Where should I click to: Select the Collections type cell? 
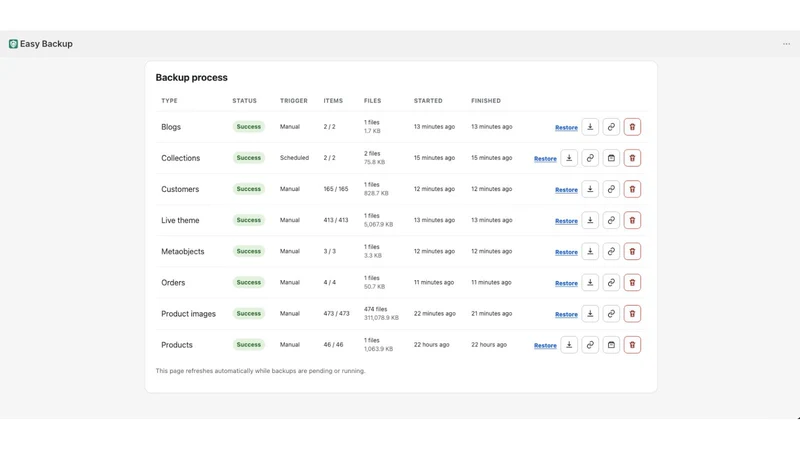click(x=181, y=158)
